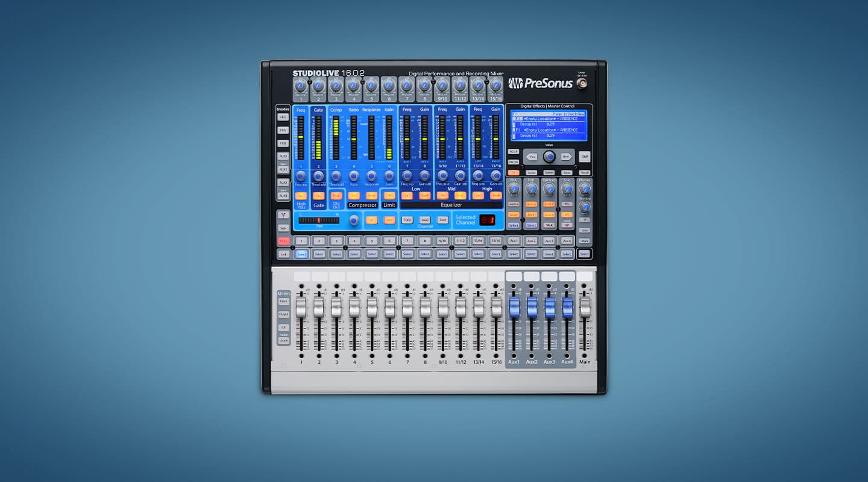Viewport: 868px width, 482px height.
Task: Click the Link button
Action: pyautogui.click(x=283, y=254)
